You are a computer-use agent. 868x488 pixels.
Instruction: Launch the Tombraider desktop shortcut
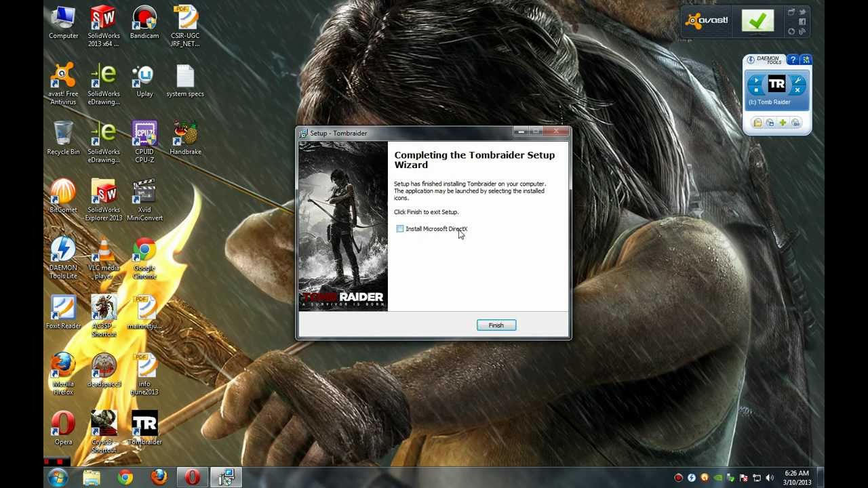coord(144,428)
